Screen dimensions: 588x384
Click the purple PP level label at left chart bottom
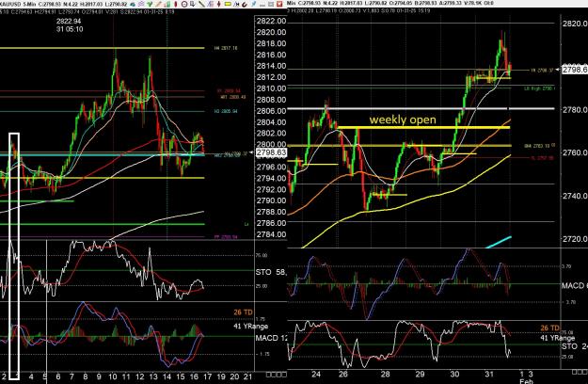pos(226,237)
